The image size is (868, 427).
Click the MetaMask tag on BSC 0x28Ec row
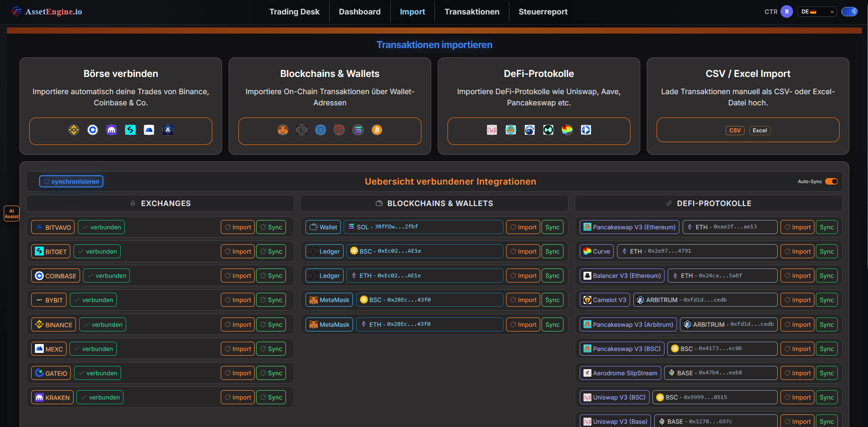tap(329, 300)
